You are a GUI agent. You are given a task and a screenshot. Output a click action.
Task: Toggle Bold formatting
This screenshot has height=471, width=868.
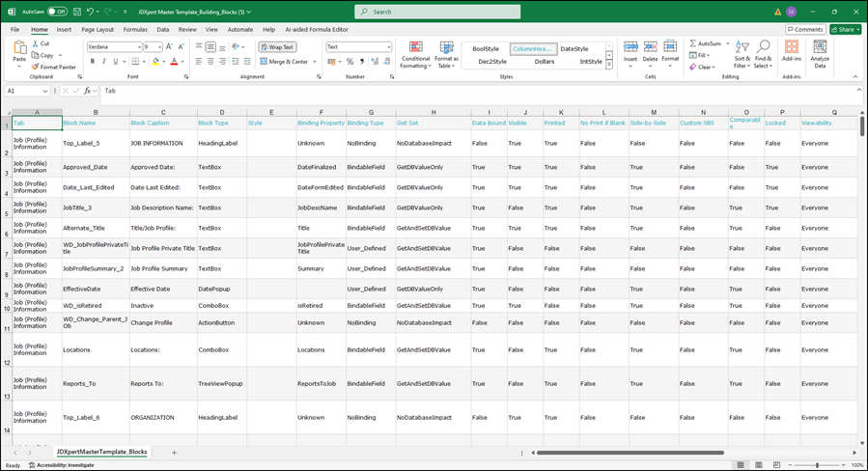(x=93, y=62)
